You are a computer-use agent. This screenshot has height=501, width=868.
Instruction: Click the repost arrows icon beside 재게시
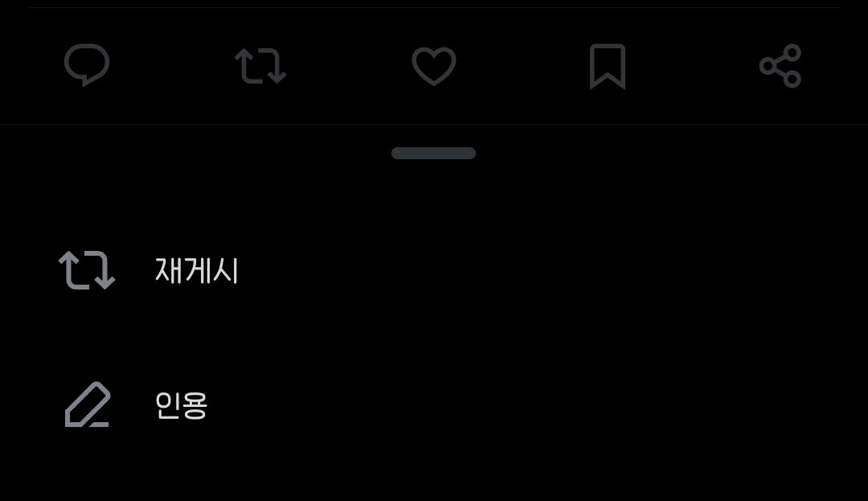87,270
